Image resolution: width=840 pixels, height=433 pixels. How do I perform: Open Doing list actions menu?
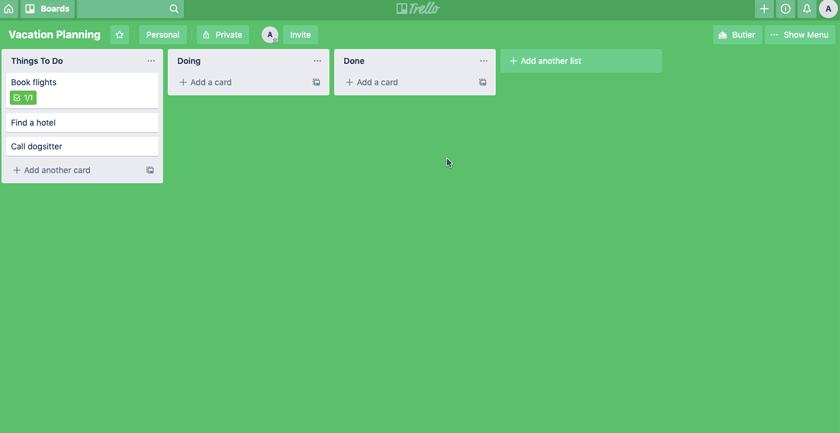317,61
